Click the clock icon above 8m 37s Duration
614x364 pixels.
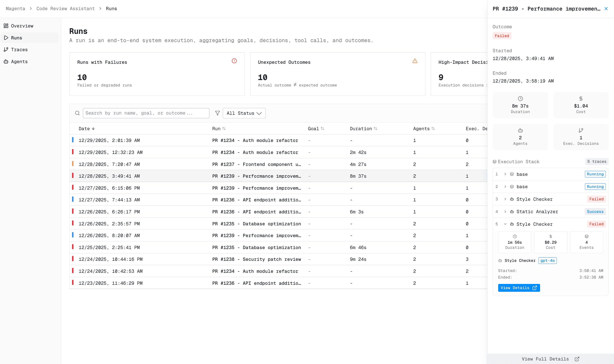point(520,99)
